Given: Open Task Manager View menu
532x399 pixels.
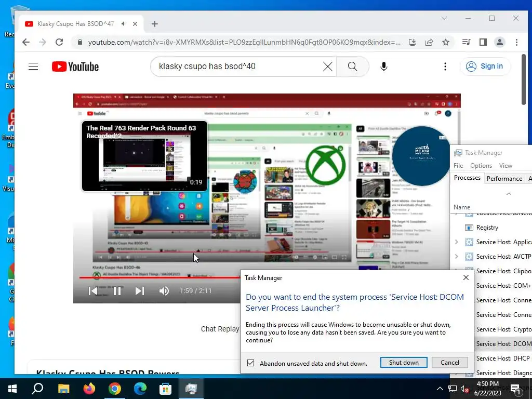Looking at the screenshot, I should coord(506,166).
